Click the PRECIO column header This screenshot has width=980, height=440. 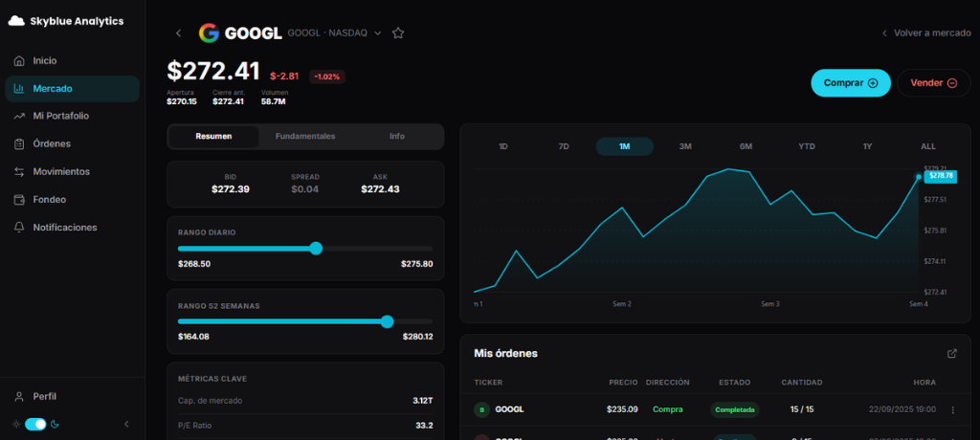coord(623,383)
